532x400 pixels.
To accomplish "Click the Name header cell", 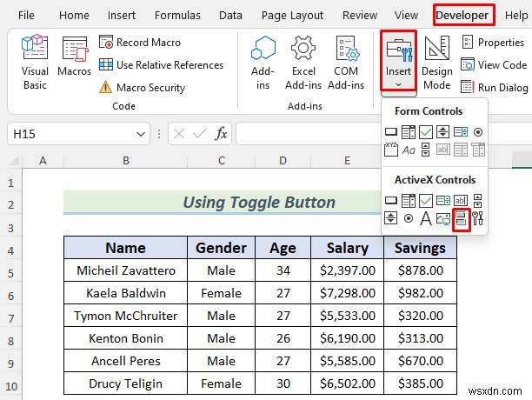I will coord(125,248).
